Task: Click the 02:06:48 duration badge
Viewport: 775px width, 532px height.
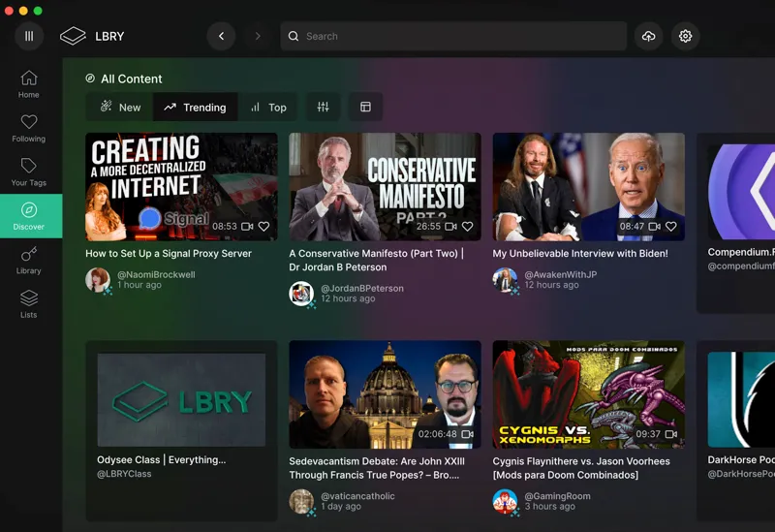Action: pos(438,433)
